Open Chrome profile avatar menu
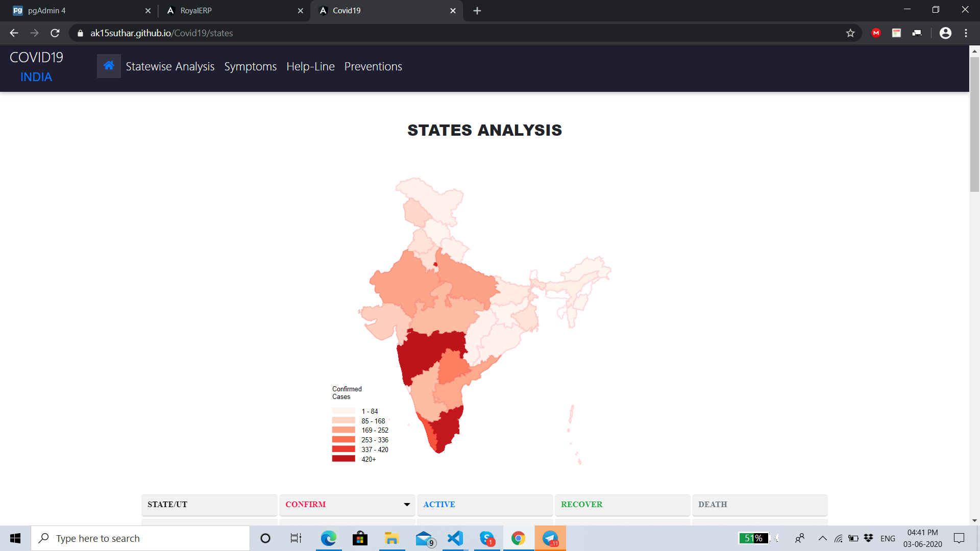Image resolution: width=980 pixels, height=551 pixels. [x=945, y=33]
